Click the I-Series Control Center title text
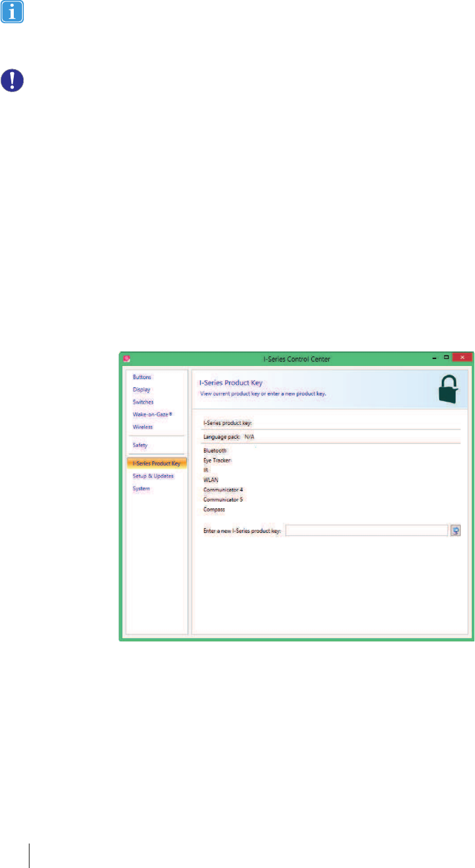 [297, 358]
